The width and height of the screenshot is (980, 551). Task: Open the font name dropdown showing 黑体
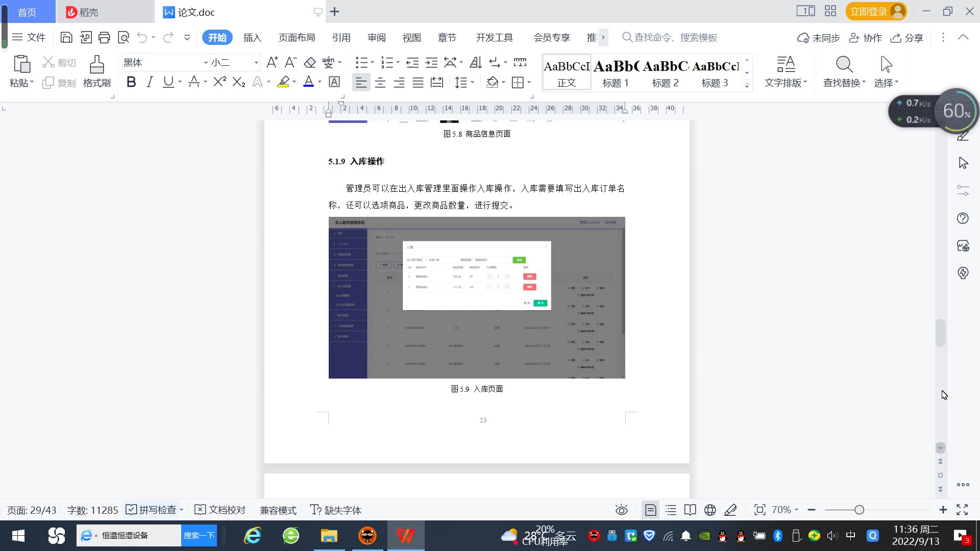[206, 63]
